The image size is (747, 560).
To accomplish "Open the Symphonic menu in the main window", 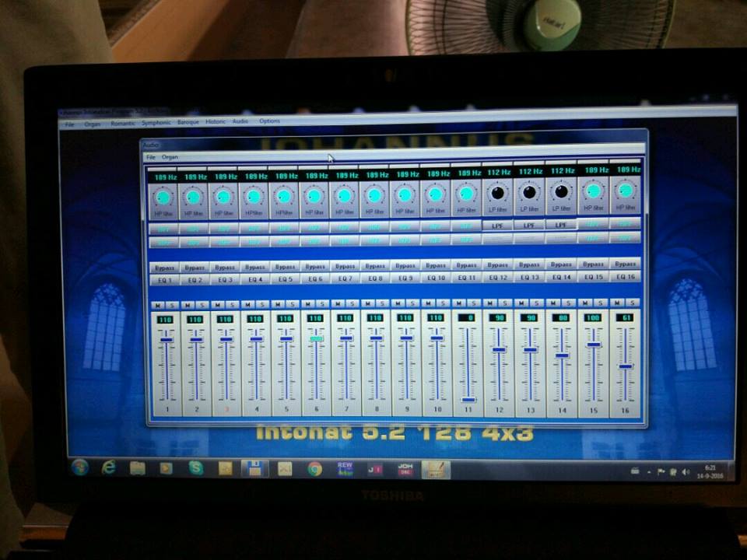I will (x=156, y=123).
